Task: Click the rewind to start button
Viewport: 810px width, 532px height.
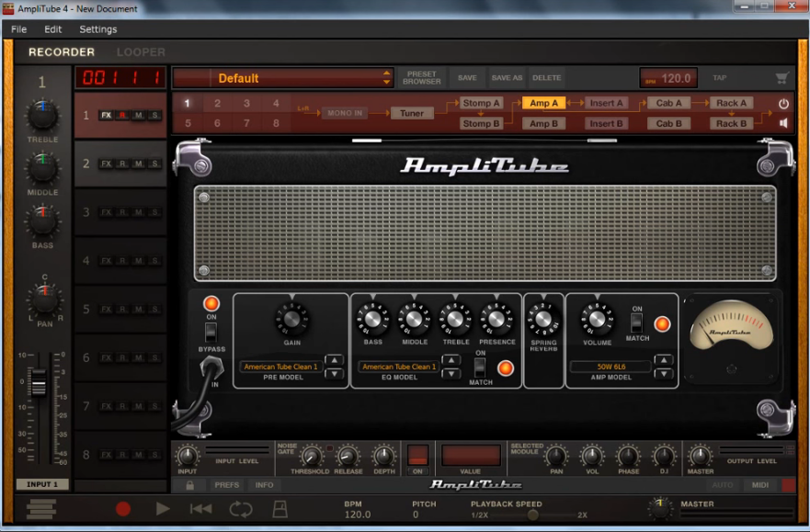Action: tap(200, 509)
